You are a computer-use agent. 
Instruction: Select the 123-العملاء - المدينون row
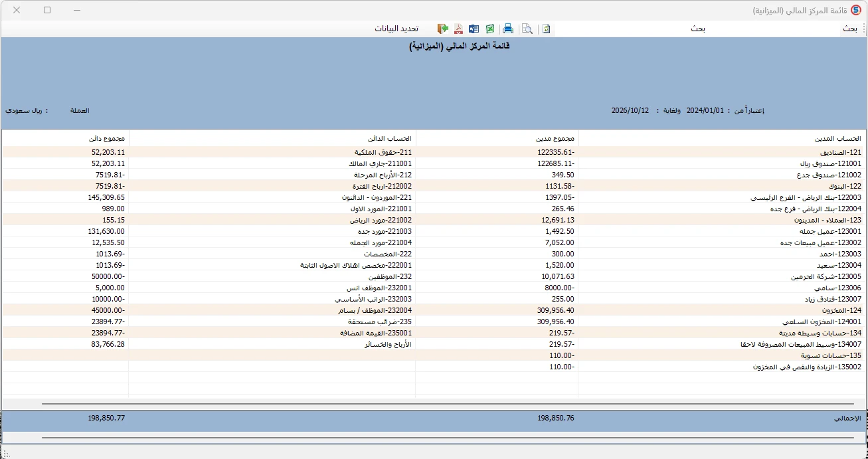coord(827,220)
